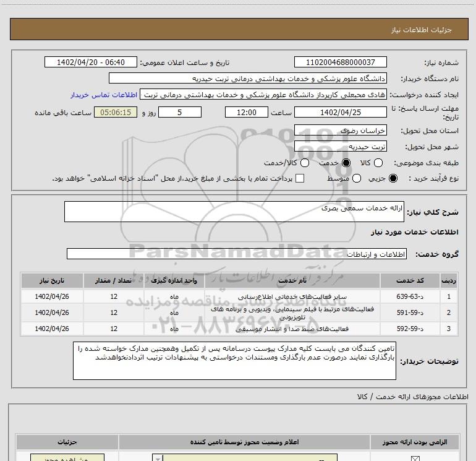
Task: Select the کالا radio button
Action: [x=378, y=163]
